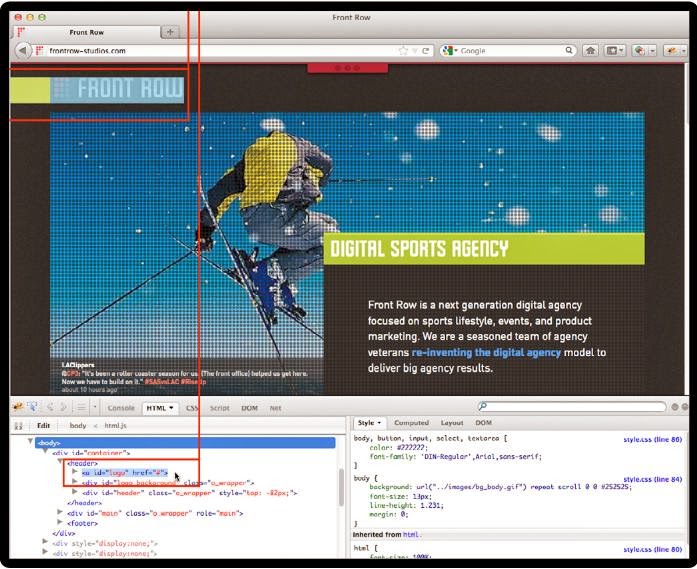Viewport: 697px width, 569px height.
Task: Switch to the Computed side tab
Action: (x=411, y=423)
